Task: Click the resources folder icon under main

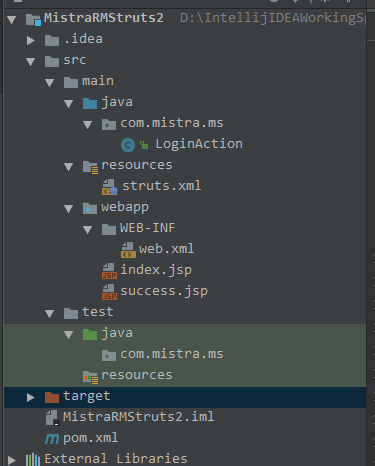Action: pyautogui.click(x=90, y=167)
